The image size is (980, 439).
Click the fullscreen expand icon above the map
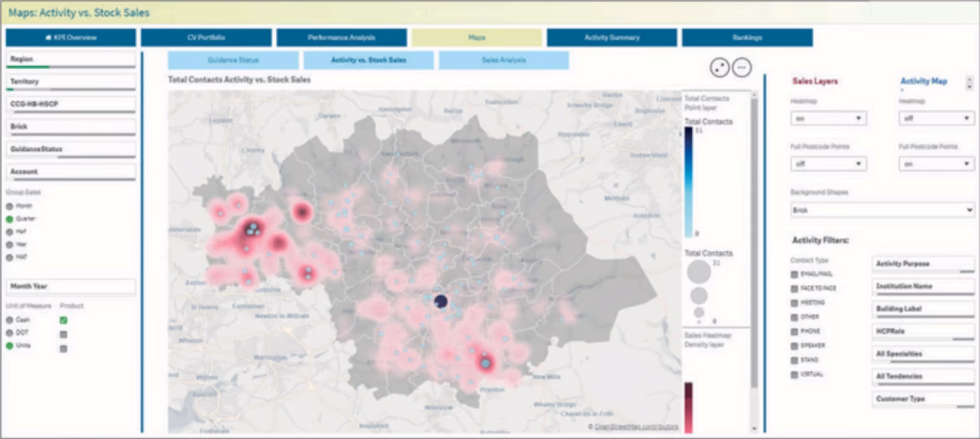pos(720,67)
